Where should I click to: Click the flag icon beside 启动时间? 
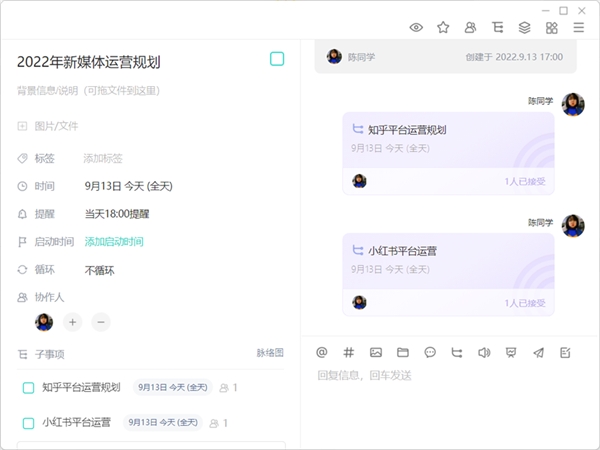pyautogui.click(x=22, y=242)
